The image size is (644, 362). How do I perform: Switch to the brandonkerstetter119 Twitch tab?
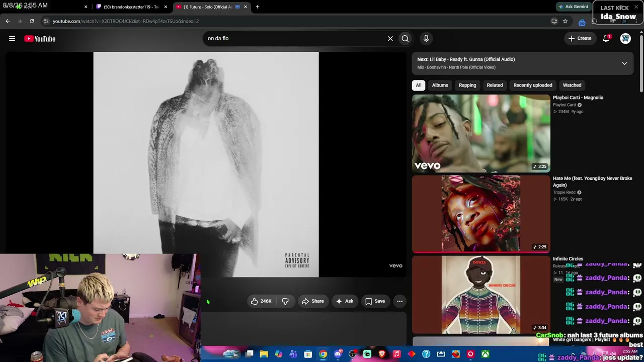tap(132, 7)
